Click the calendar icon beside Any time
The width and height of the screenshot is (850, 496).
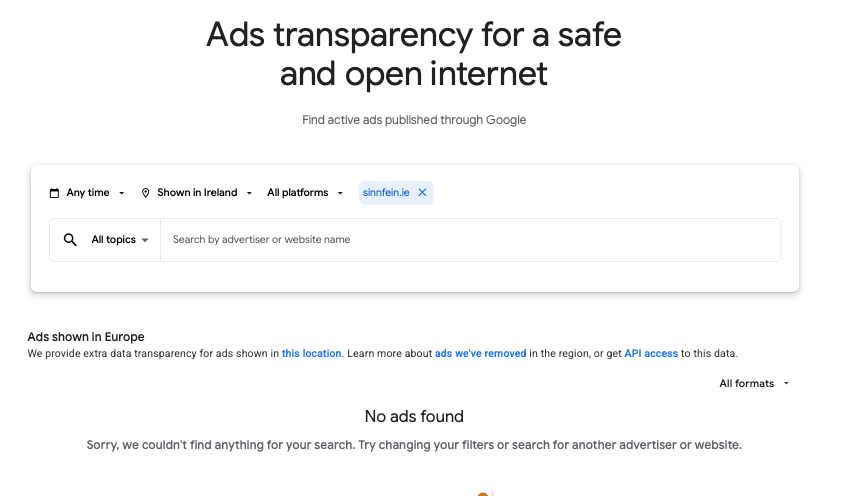tap(54, 193)
